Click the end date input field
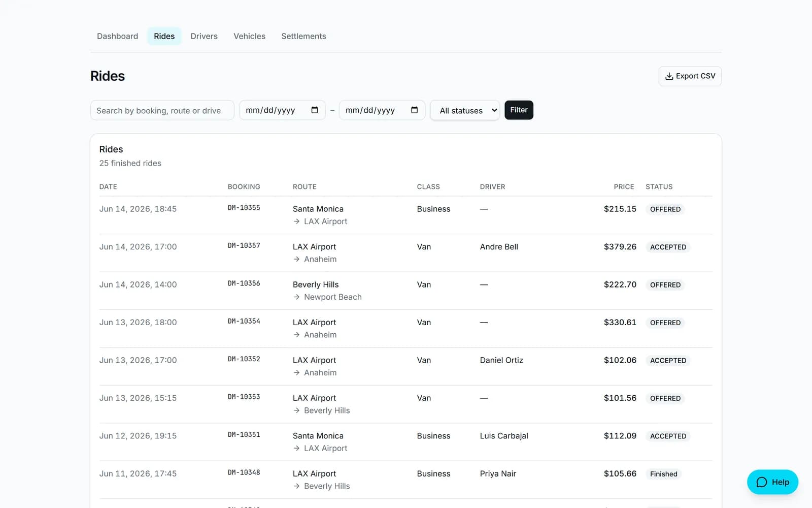Screen dimensions: 812x508 (382, 110)
